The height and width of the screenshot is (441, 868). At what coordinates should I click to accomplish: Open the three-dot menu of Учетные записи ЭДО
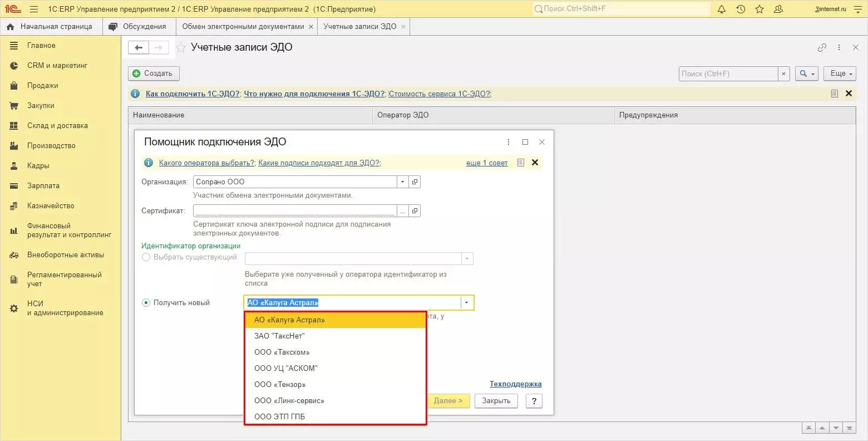(x=839, y=48)
